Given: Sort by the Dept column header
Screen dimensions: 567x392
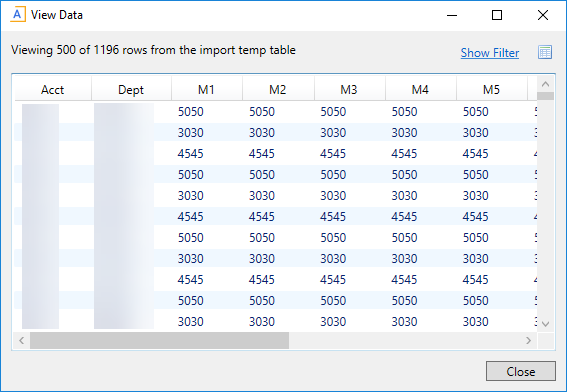Looking at the screenshot, I should pyautogui.click(x=131, y=89).
